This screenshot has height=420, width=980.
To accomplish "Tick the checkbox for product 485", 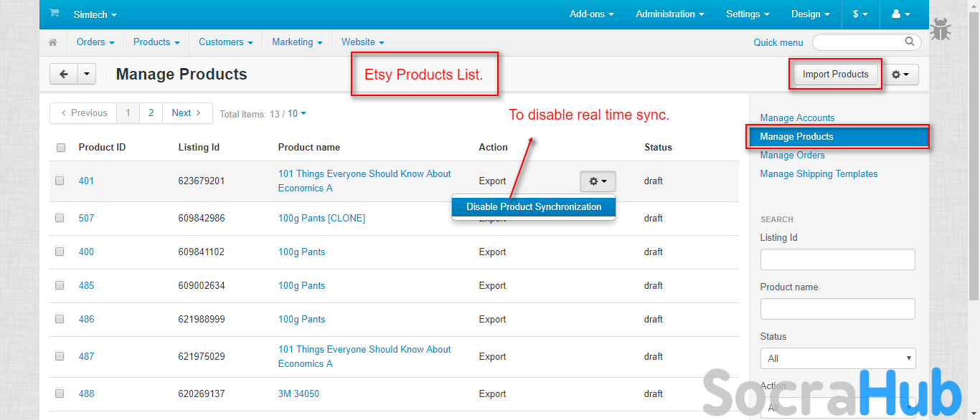I will point(60,285).
